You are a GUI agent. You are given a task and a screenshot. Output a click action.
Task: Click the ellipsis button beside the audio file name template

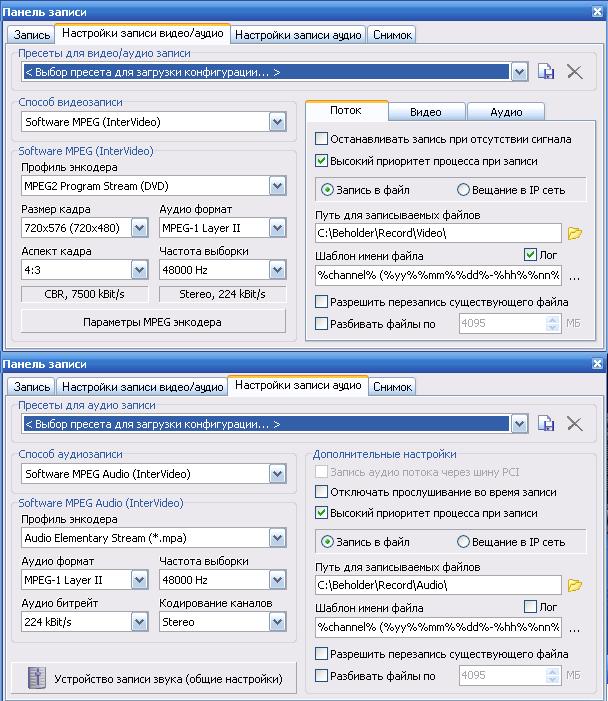click(x=574, y=628)
